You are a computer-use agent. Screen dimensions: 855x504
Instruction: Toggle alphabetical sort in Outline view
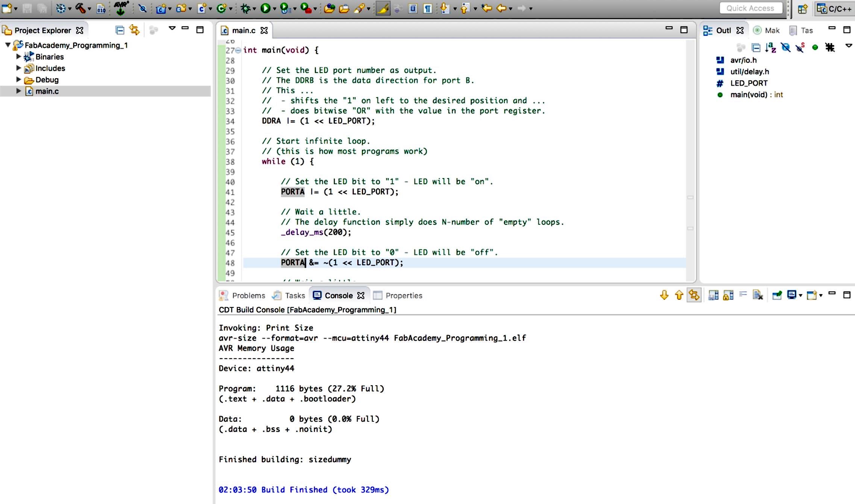(770, 48)
